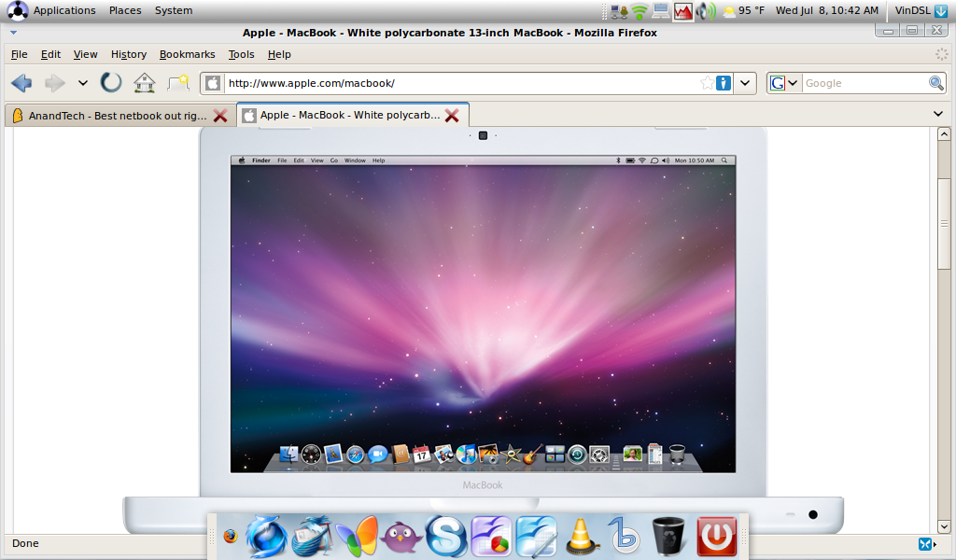Go to the Home page icon
This screenshot has height=560, width=956.
click(144, 83)
